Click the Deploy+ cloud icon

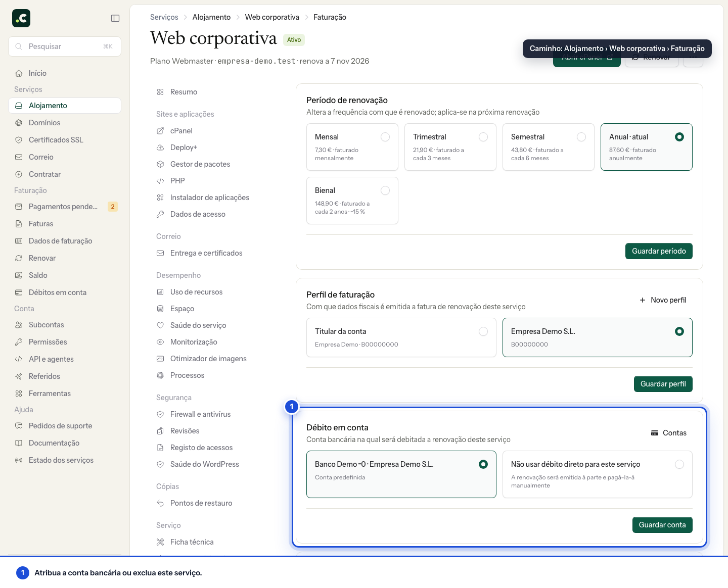click(160, 148)
